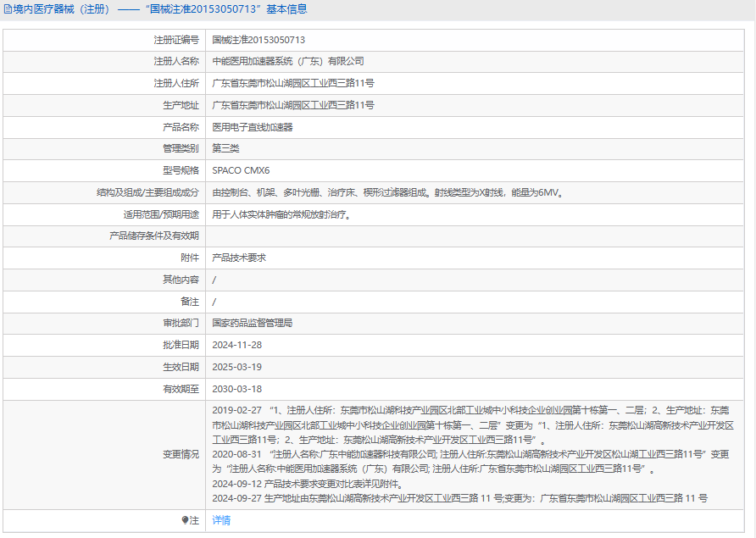Click the intended use text 用于人体实体肿瘤的常规放射治疗
This screenshot has width=756, height=538.
click(x=281, y=214)
